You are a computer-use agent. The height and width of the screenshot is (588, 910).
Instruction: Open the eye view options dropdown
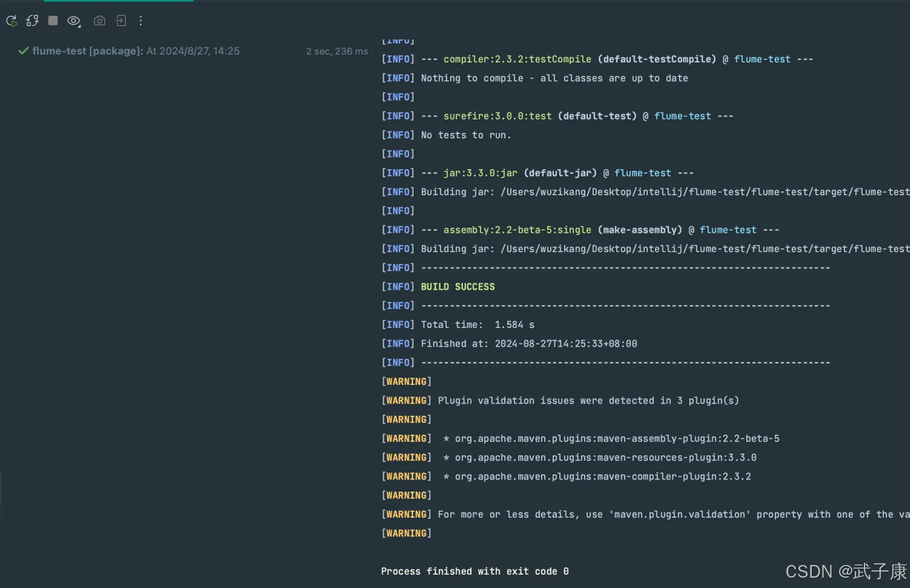[x=74, y=21]
